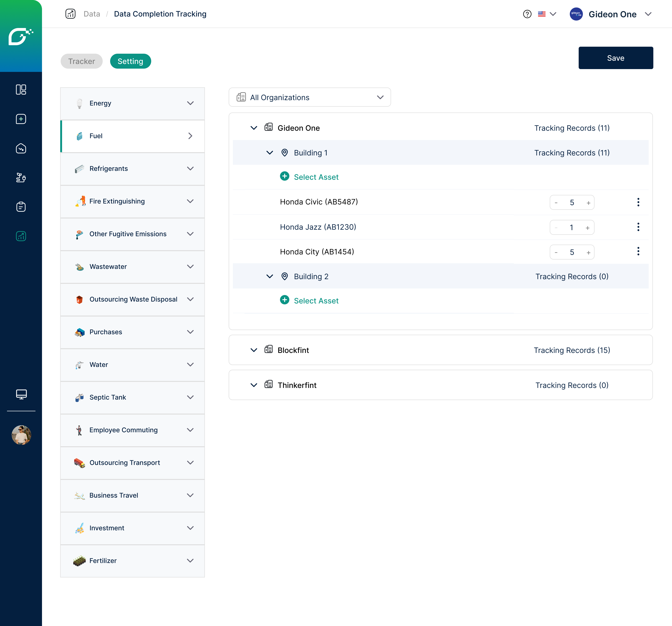Open the clipboard report icon in sidebar
Screen dimensions: 672x626
point(21,207)
